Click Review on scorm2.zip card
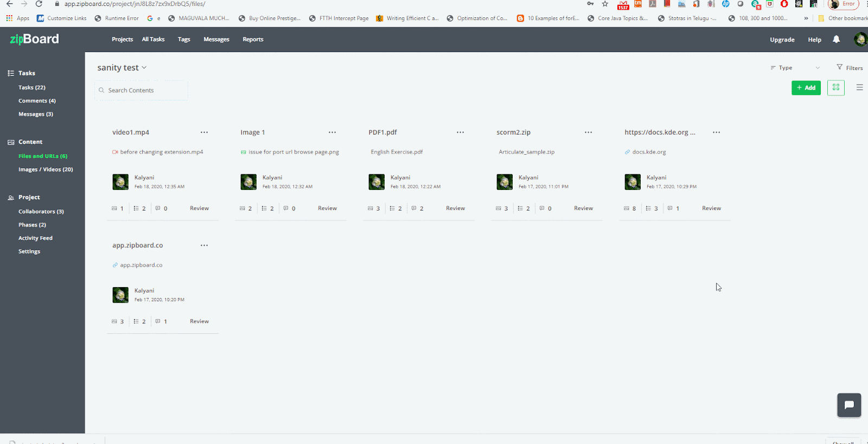Screen dimensions: 868x444 (x=583, y=208)
